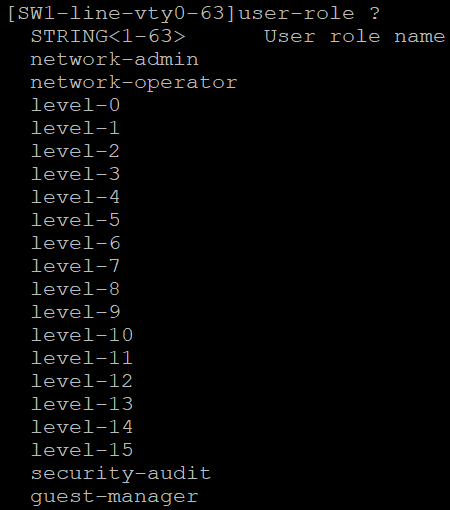Select the level-7 line
The height and width of the screenshot is (510, 450).
(75, 266)
